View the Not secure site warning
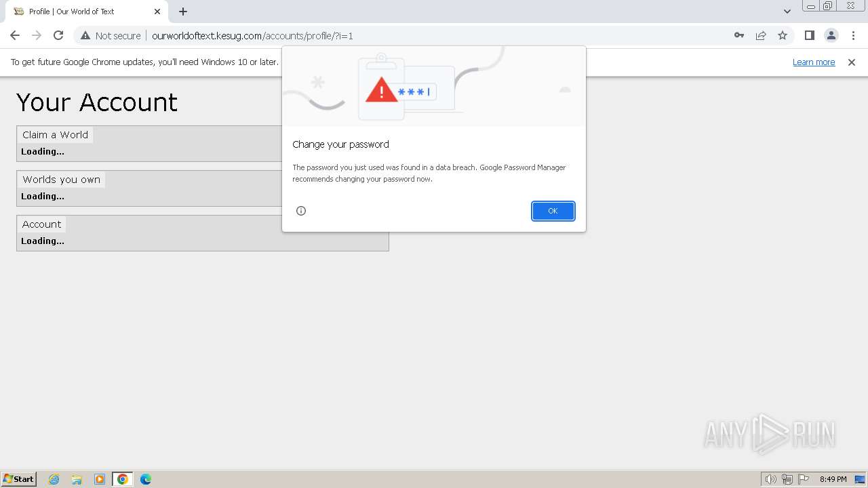The image size is (868, 488). [111, 35]
